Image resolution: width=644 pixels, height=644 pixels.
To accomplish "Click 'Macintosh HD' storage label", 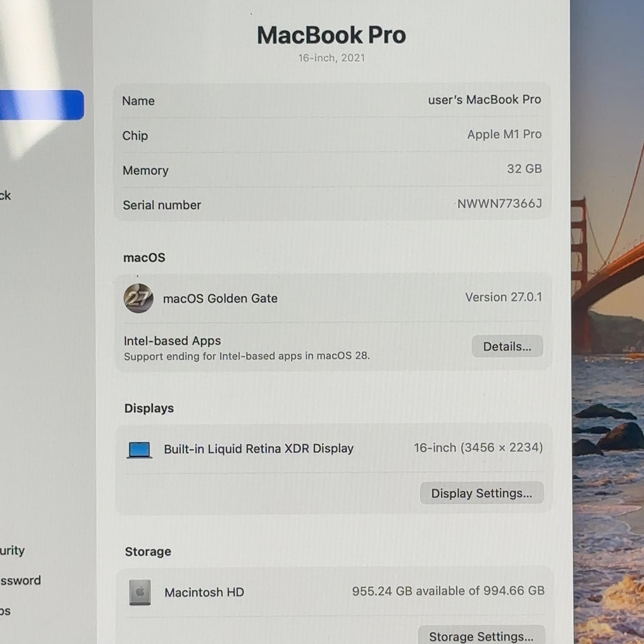I will coord(204,592).
